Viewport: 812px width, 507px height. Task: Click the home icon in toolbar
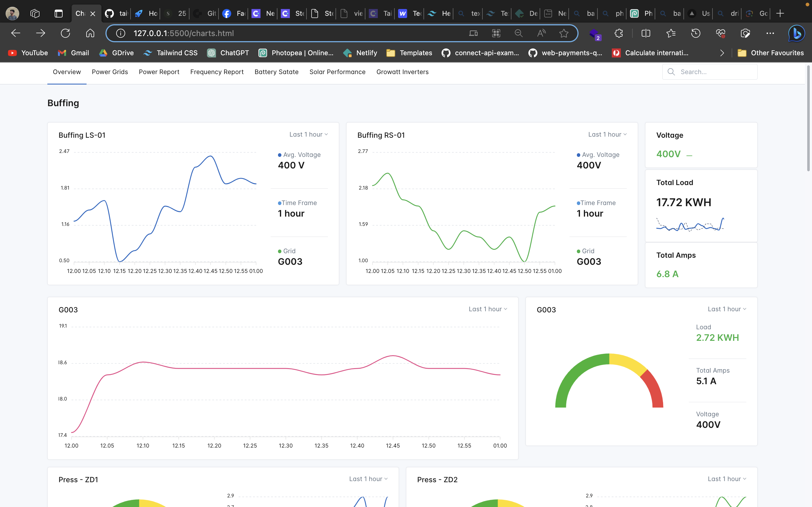point(90,33)
